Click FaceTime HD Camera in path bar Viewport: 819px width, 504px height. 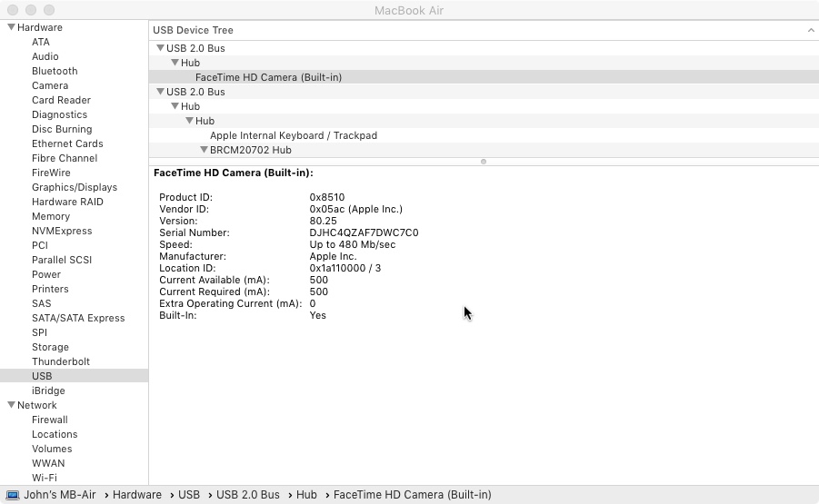pyautogui.click(x=412, y=495)
